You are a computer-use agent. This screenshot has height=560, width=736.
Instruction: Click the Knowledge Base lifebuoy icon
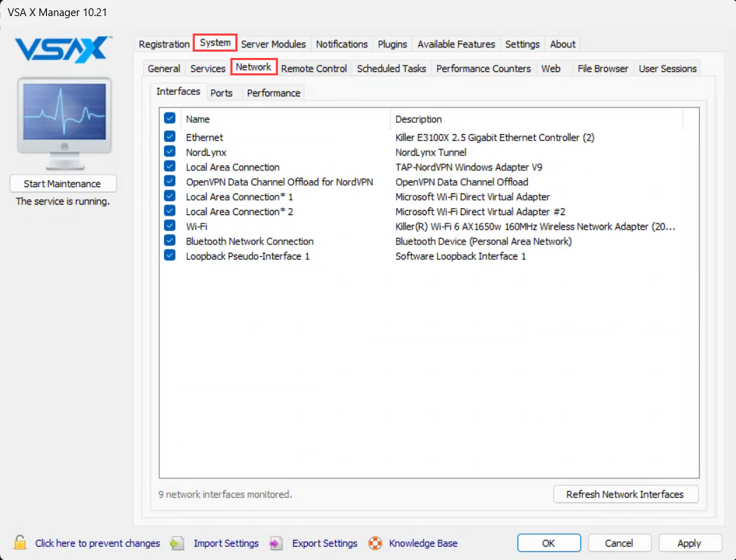click(x=375, y=543)
